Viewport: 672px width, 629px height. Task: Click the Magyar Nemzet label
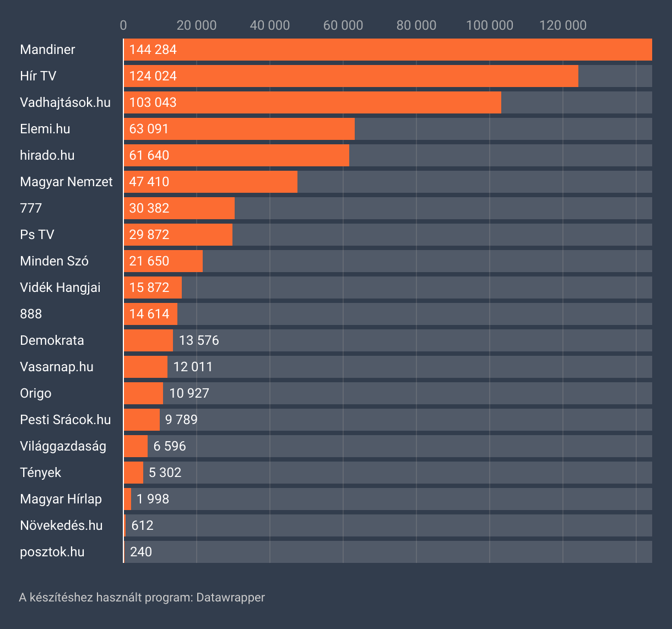(66, 182)
